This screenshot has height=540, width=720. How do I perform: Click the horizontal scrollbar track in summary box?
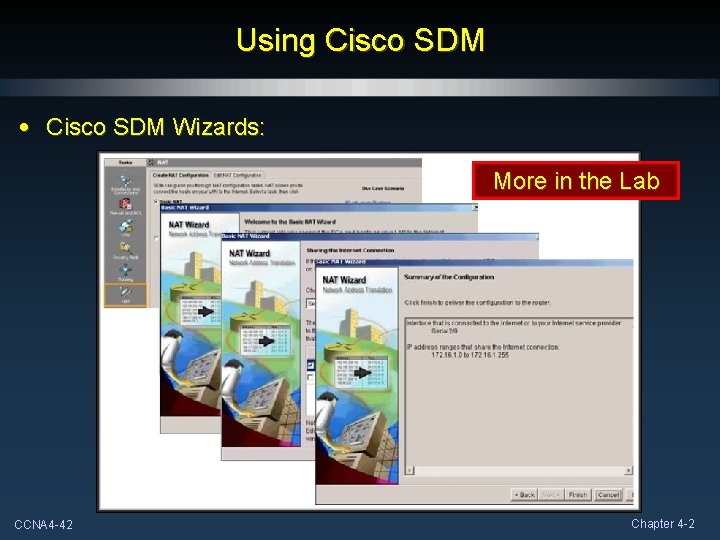pos(519,471)
